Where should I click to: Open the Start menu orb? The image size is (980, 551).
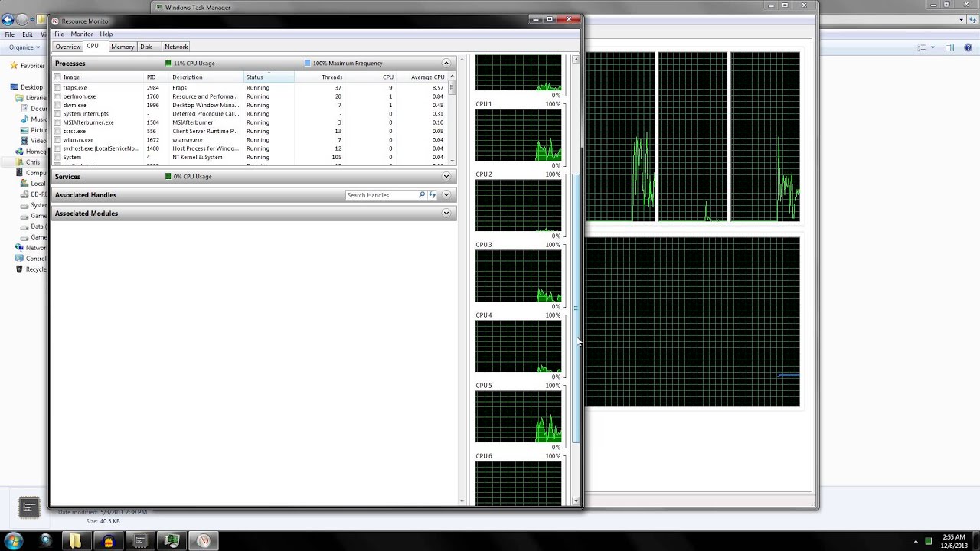click(13, 541)
